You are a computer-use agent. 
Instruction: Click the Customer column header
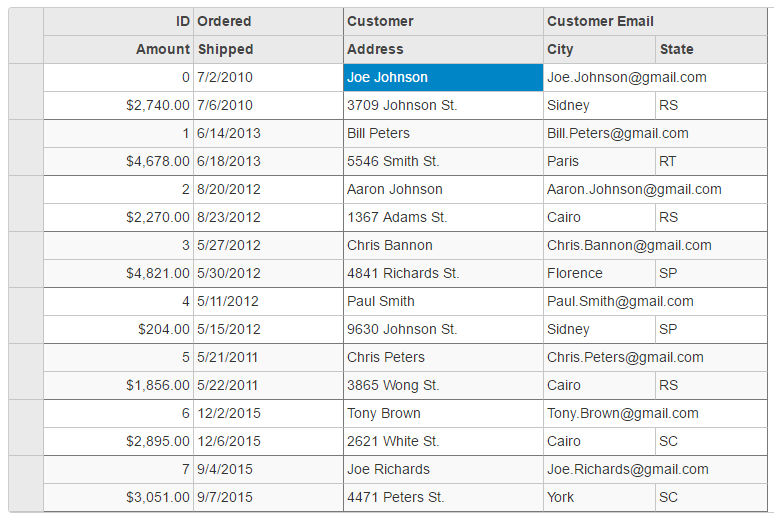click(442, 21)
